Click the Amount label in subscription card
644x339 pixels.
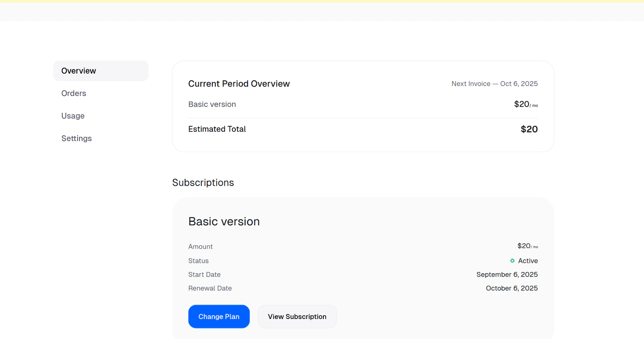point(200,247)
